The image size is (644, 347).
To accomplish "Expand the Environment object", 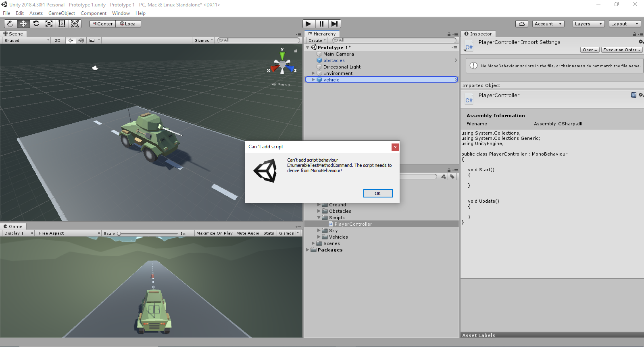I will pyautogui.click(x=313, y=73).
